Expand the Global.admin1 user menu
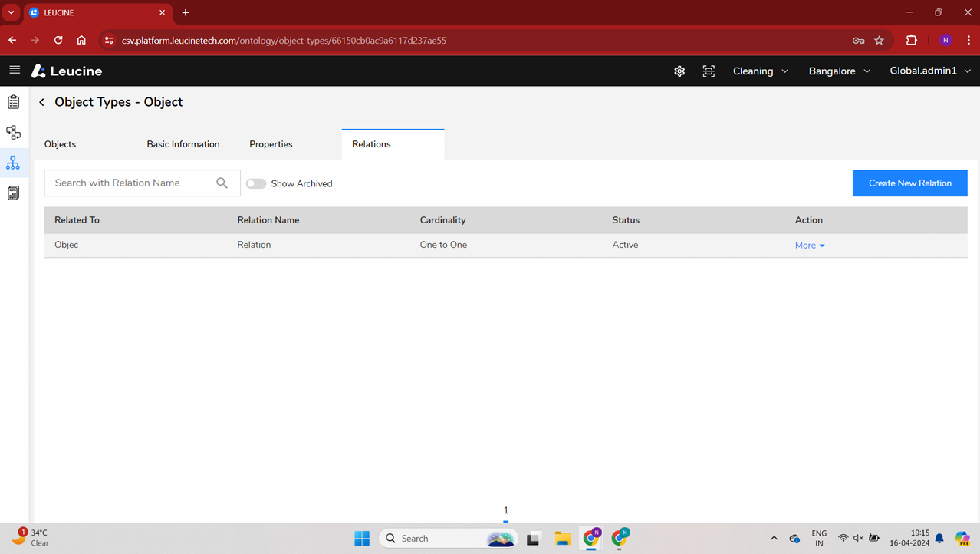 click(x=929, y=71)
